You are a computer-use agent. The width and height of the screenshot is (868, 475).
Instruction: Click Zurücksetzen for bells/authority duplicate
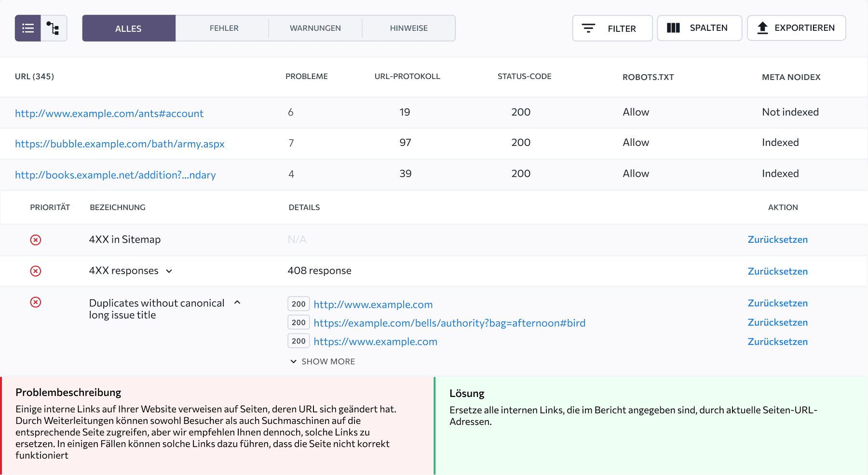[x=777, y=322]
